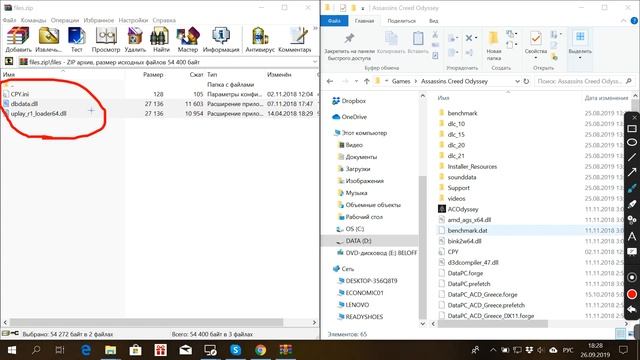This screenshot has height=360, width=640.
Task: Select the rectangle drawing tool on side panel
Action: click(632, 129)
